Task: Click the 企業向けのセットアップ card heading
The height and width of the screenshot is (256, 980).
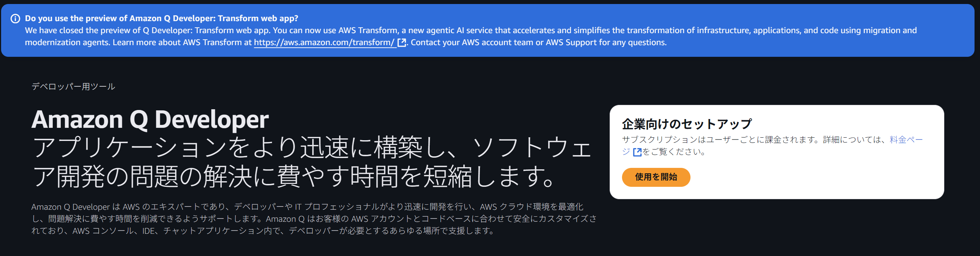Action: pyautogui.click(x=687, y=124)
